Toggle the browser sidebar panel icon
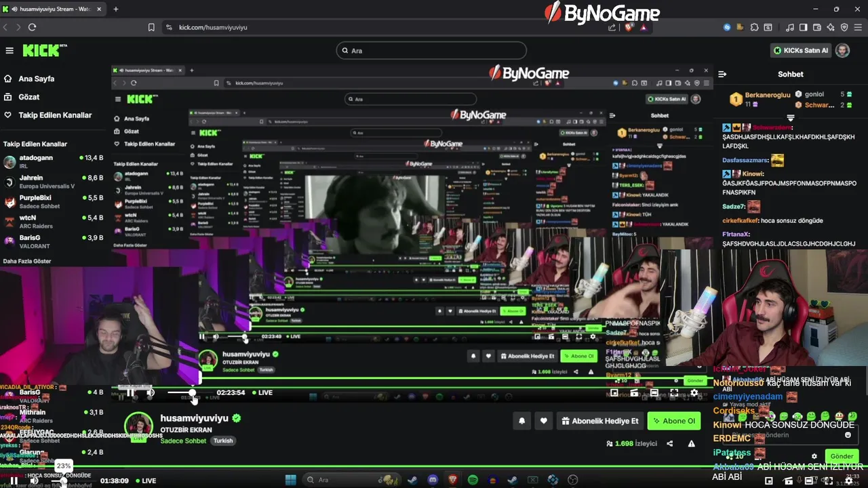Viewport: 868px width, 488px height. click(804, 27)
